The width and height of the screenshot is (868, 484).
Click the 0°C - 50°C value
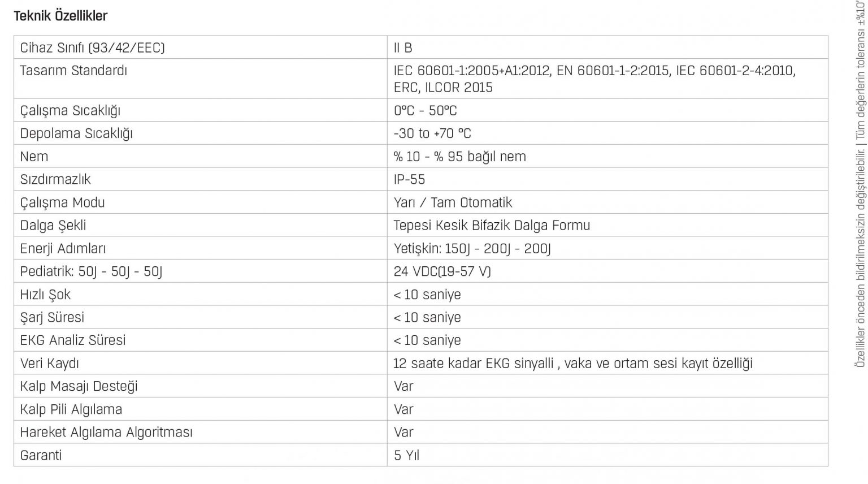click(x=426, y=111)
